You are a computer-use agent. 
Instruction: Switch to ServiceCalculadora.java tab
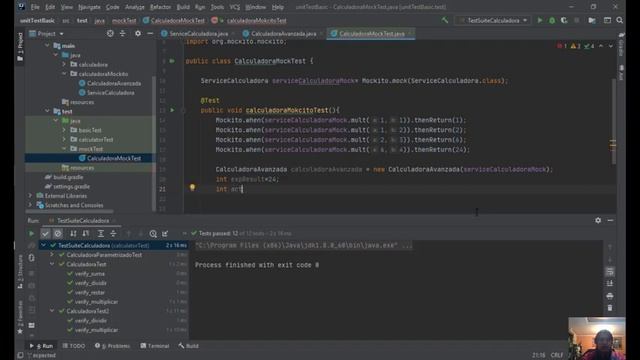point(198,33)
